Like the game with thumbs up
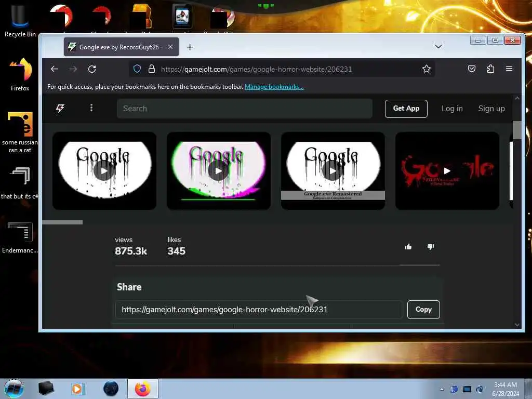532x399 pixels. [408, 247]
